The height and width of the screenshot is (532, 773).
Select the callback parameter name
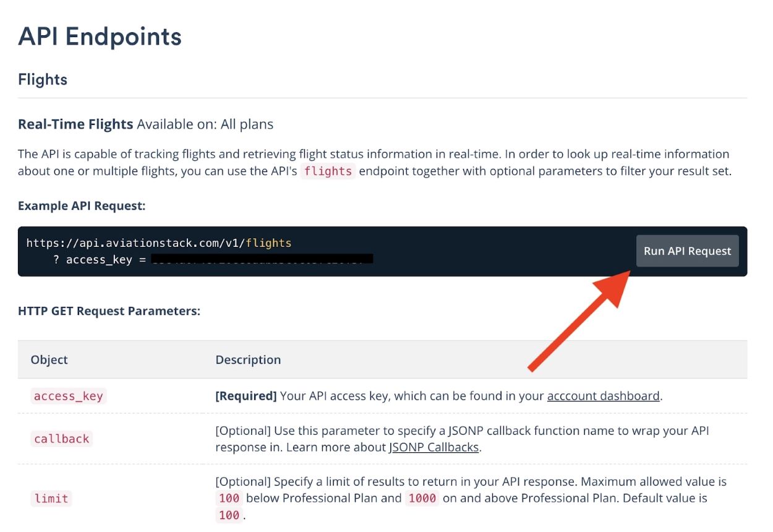click(62, 439)
